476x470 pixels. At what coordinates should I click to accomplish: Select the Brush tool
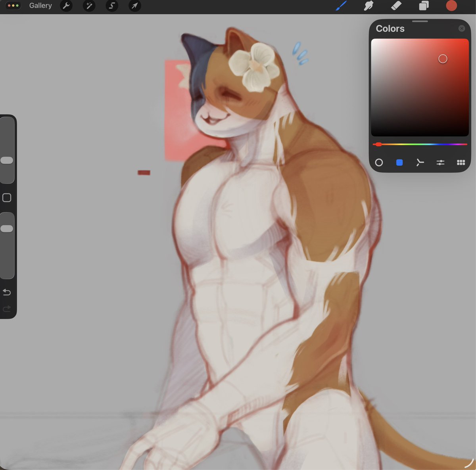341,6
